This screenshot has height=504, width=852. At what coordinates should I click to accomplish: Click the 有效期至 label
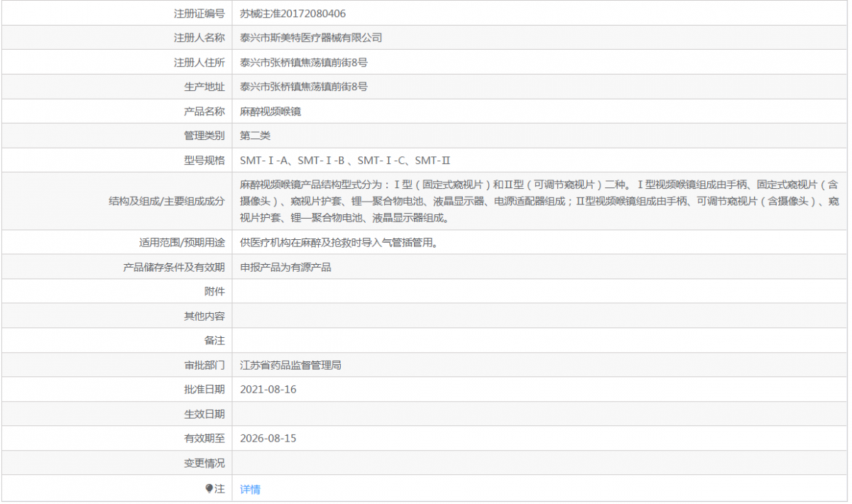tap(204, 438)
